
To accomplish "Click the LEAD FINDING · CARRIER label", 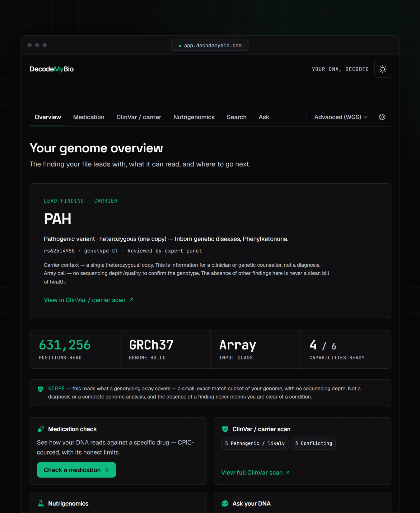I will [x=81, y=201].
